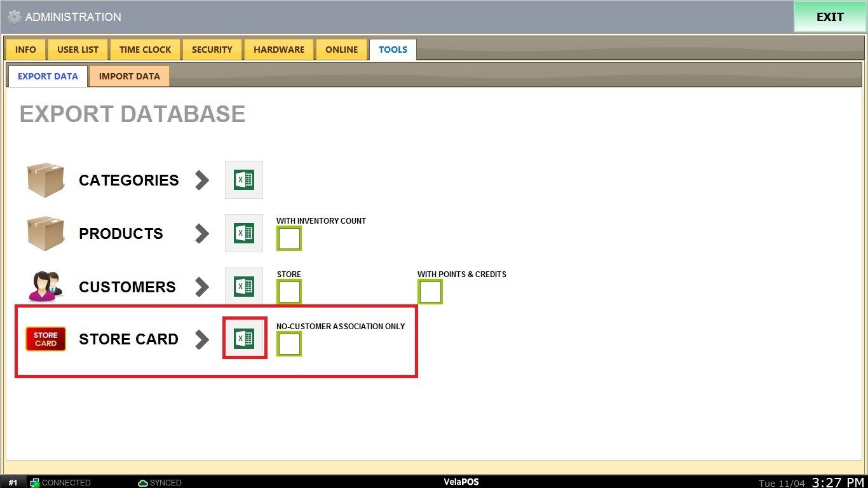Export store cards via Excel icon
The image size is (868, 488).
pyautogui.click(x=244, y=339)
